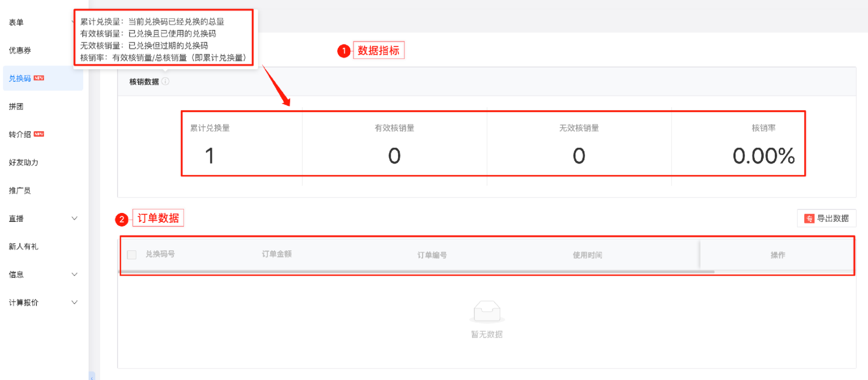This screenshot has height=380, width=868.
Task: Click the 累计兑换量 value 1
Action: [210, 156]
